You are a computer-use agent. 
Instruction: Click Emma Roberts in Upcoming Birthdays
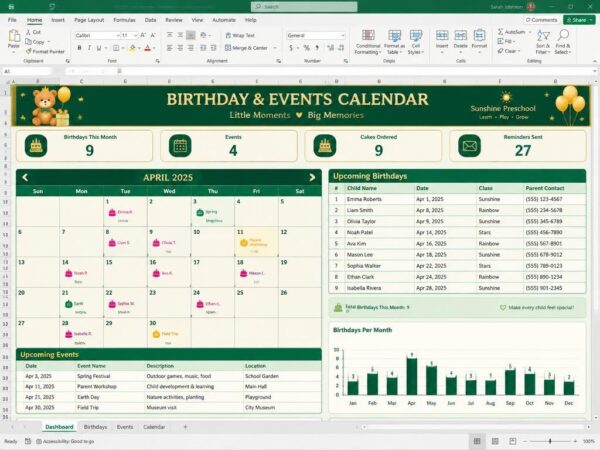tap(364, 199)
